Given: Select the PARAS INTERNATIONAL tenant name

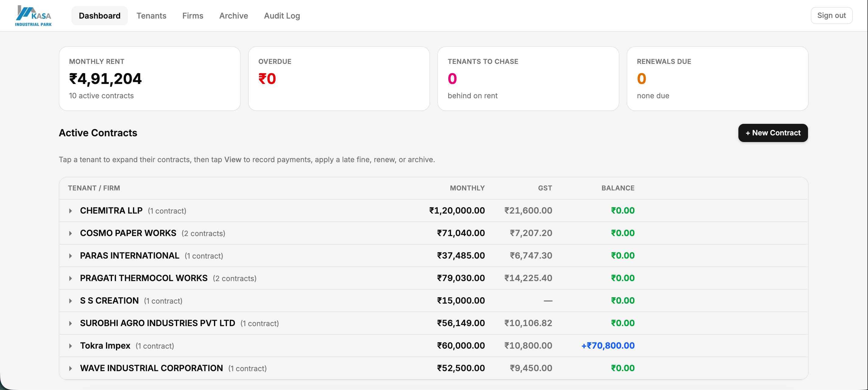Looking at the screenshot, I should (x=129, y=256).
